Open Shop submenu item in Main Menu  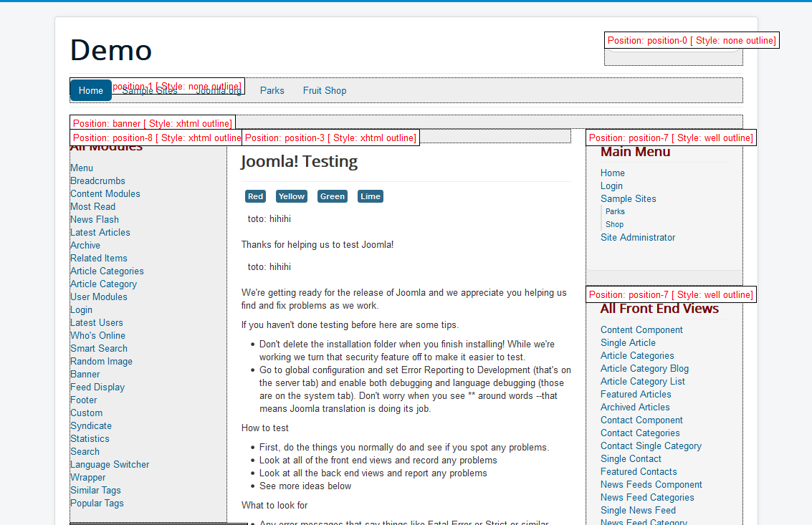[x=615, y=224]
